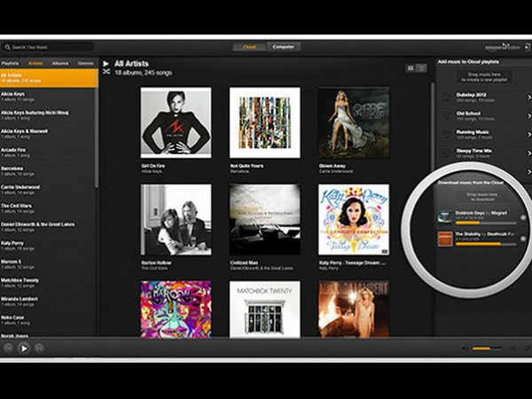This screenshot has height=399, width=532.
Task: Skip to the next track
Action: [x=39, y=348]
